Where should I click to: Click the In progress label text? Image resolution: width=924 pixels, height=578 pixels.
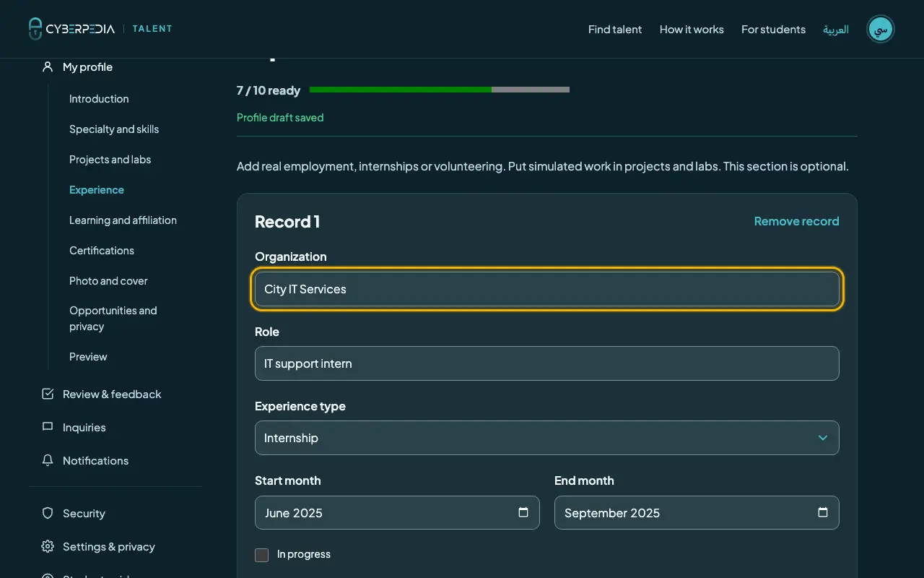[x=304, y=554]
